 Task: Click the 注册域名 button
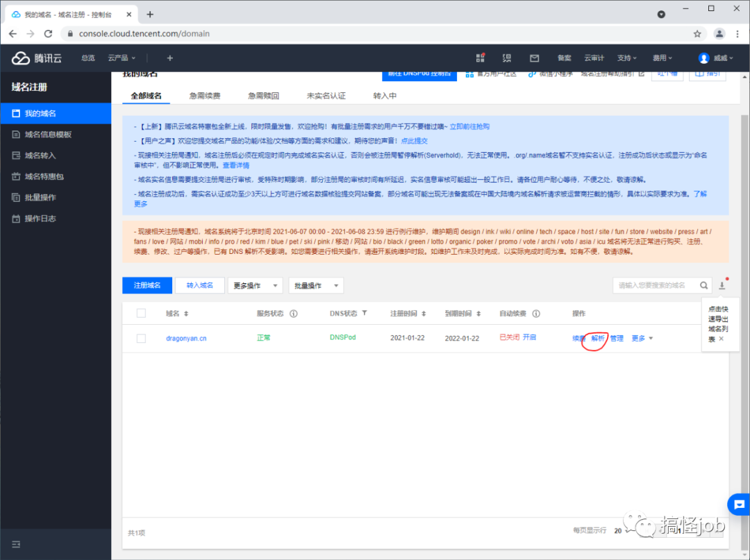[147, 285]
